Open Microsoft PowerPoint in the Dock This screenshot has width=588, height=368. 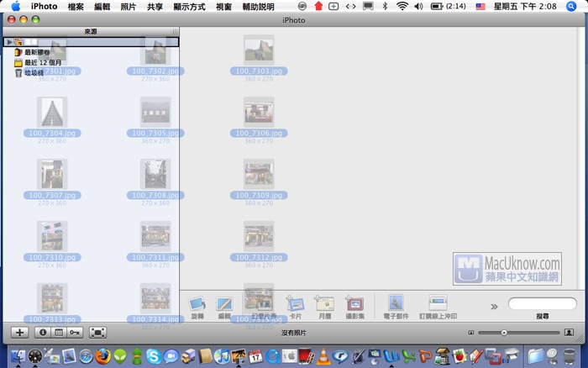click(x=425, y=356)
